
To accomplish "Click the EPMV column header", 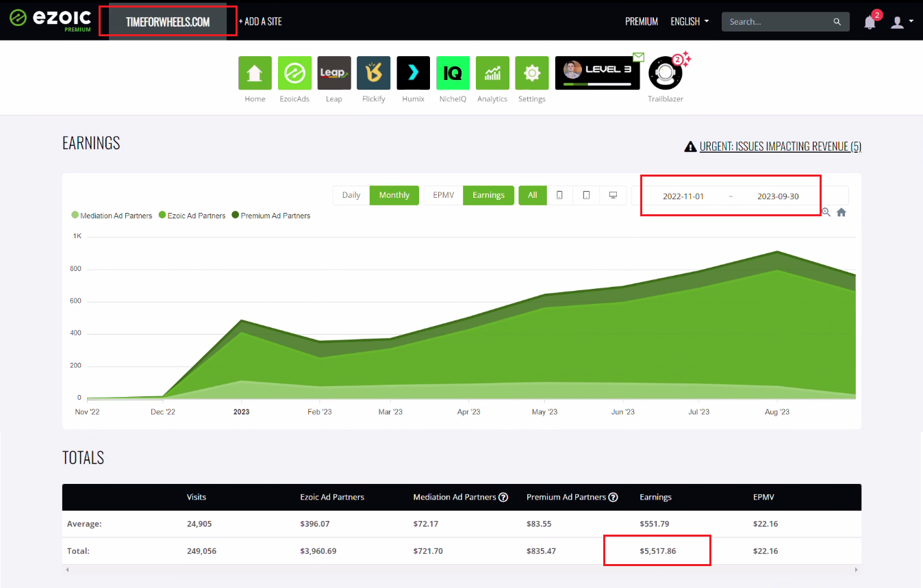I will (x=763, y=497).
